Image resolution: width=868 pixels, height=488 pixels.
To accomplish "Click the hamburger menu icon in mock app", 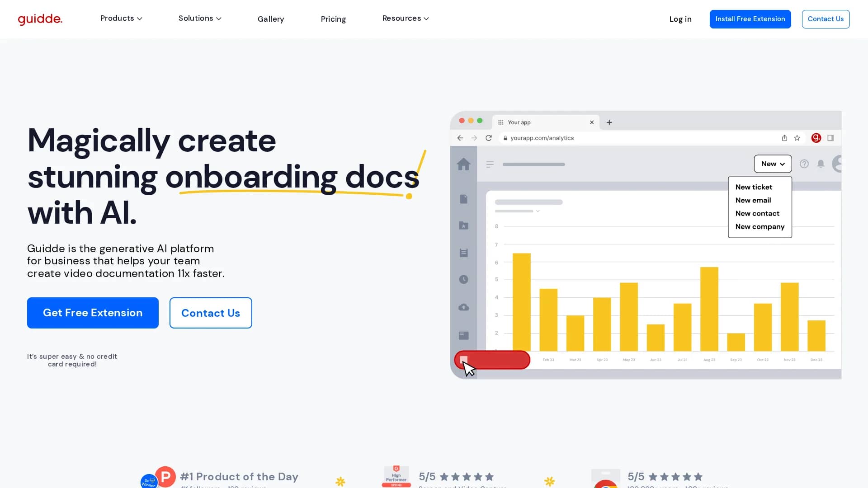I will click(x=490, y=164).
